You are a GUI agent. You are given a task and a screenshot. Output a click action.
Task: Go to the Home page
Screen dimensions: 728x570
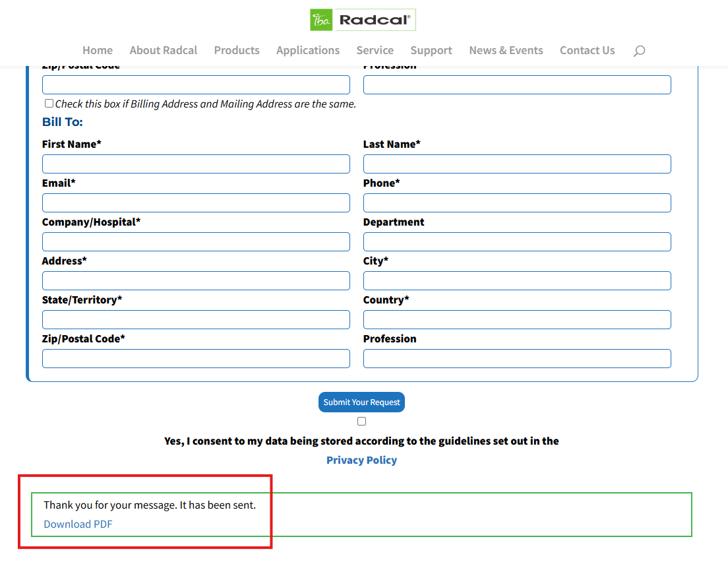pyautogui.click(x=98, y=50)
